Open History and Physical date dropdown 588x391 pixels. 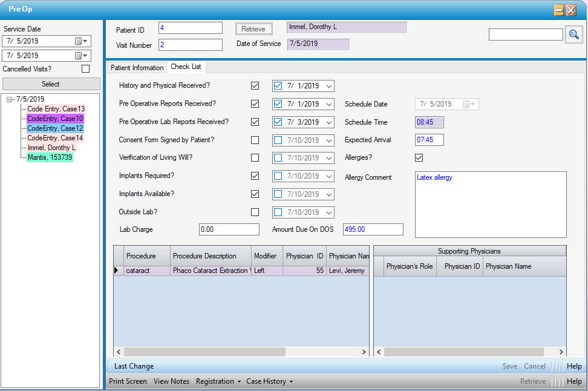(x=328, y=87)
